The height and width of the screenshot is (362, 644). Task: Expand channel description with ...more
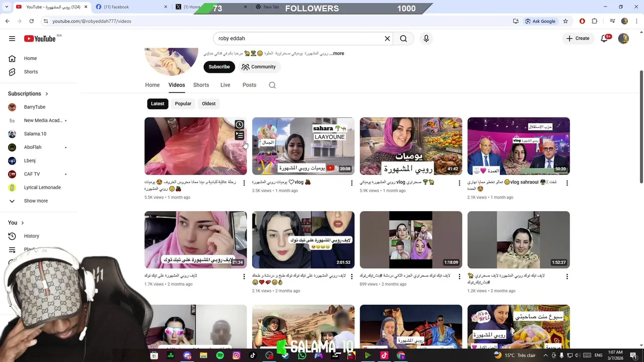pyautogui.click(x=337, y=53)
